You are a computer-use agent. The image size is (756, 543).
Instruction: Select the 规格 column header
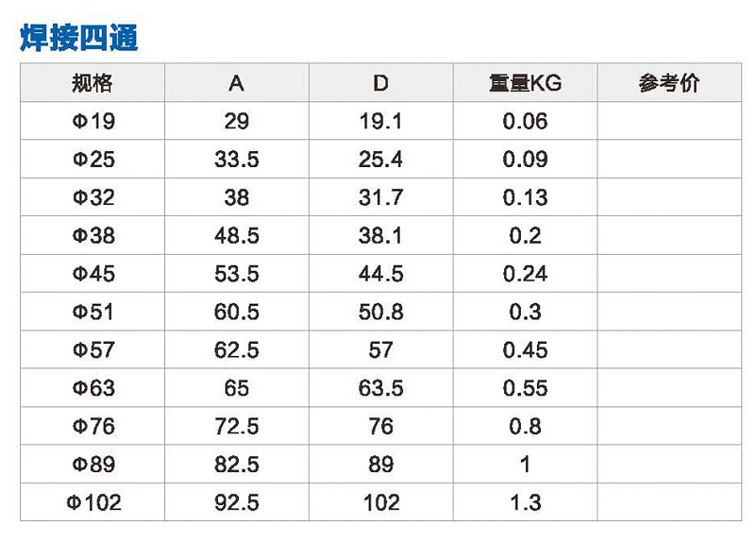pos(92,82)
